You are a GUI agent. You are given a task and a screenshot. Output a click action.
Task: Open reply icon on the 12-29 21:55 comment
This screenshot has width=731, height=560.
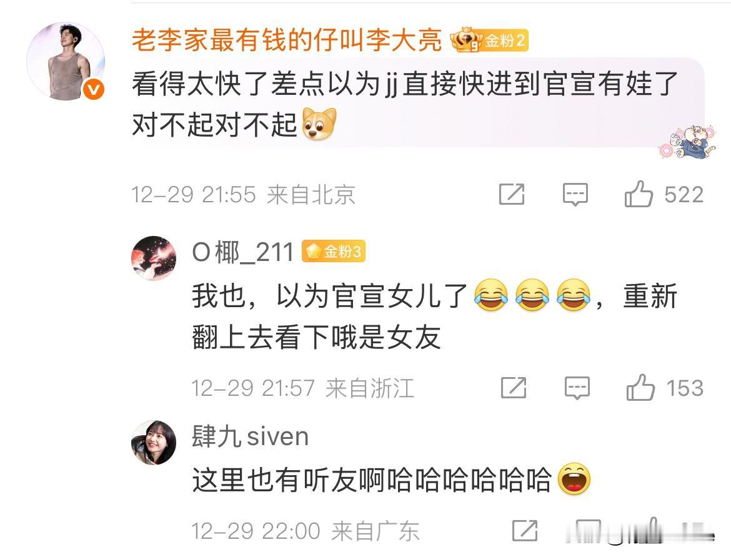[575, 194]
